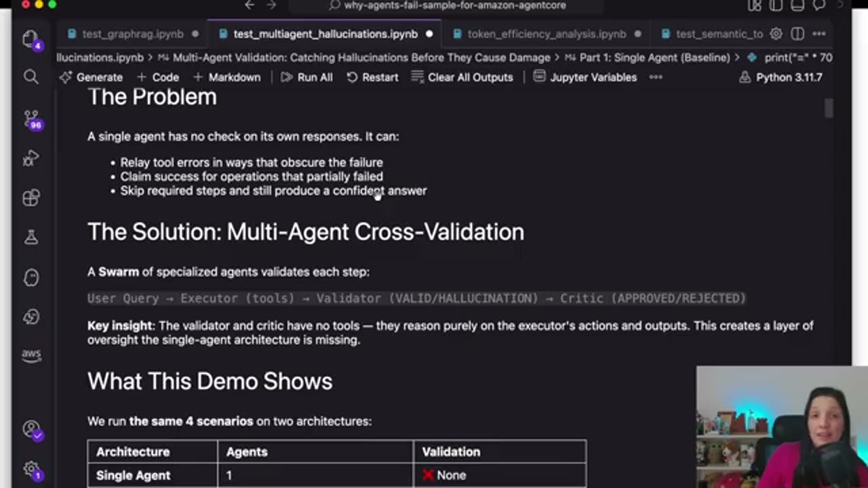Image resolution: width=868 pixels, height=488 pixels.
Task: Open the Search view in the activity bar
Action: pyautogui.click(x=31, y=77)
